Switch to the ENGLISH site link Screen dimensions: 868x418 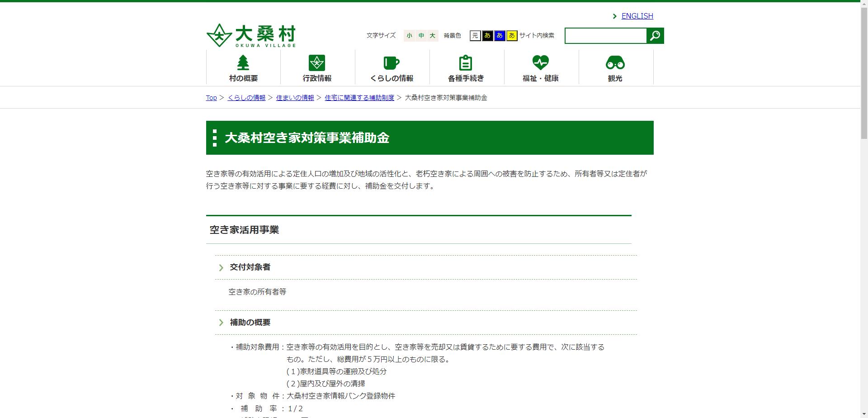click(x=637, y=16)
